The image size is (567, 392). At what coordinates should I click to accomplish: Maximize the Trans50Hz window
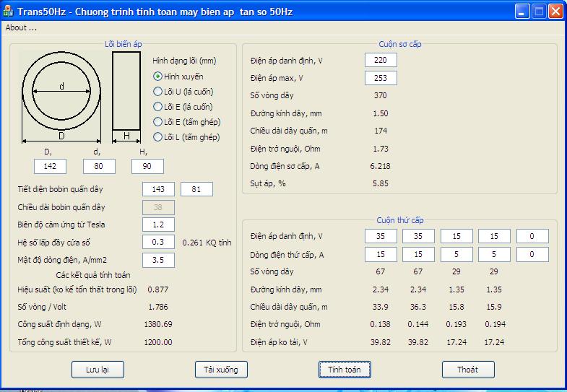(539, 12)
